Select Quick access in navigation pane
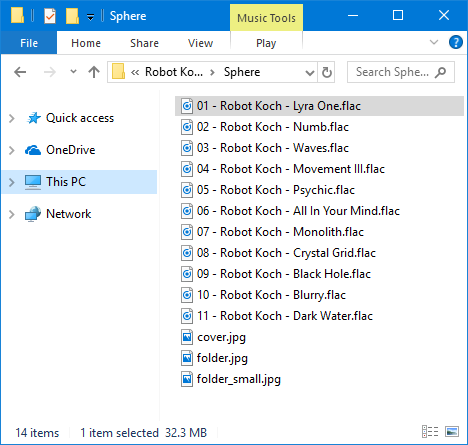This screenshot has width=468, height=445. pyautogui.click(x=80, y=118)
